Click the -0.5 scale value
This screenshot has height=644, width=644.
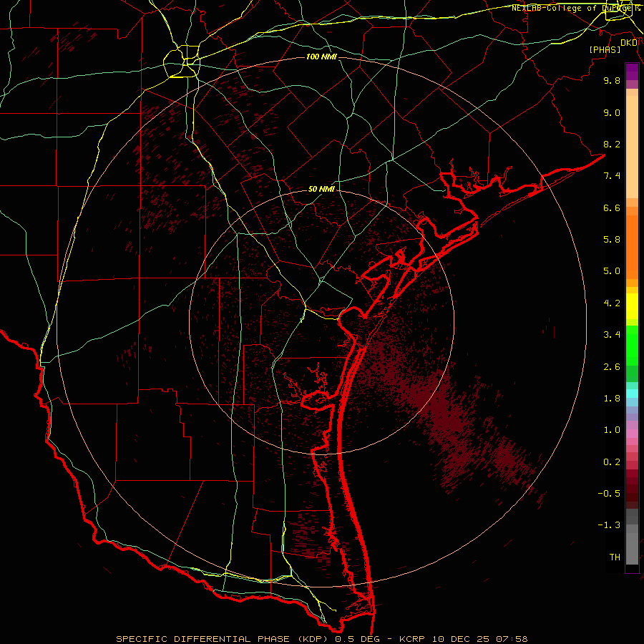[x=609, y=494]
